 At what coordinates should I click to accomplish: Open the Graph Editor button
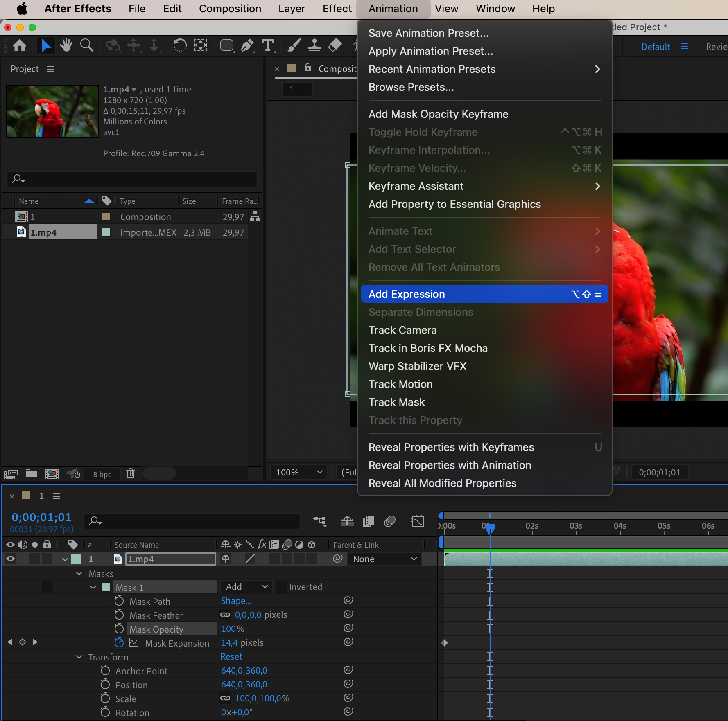pos(418,521)
